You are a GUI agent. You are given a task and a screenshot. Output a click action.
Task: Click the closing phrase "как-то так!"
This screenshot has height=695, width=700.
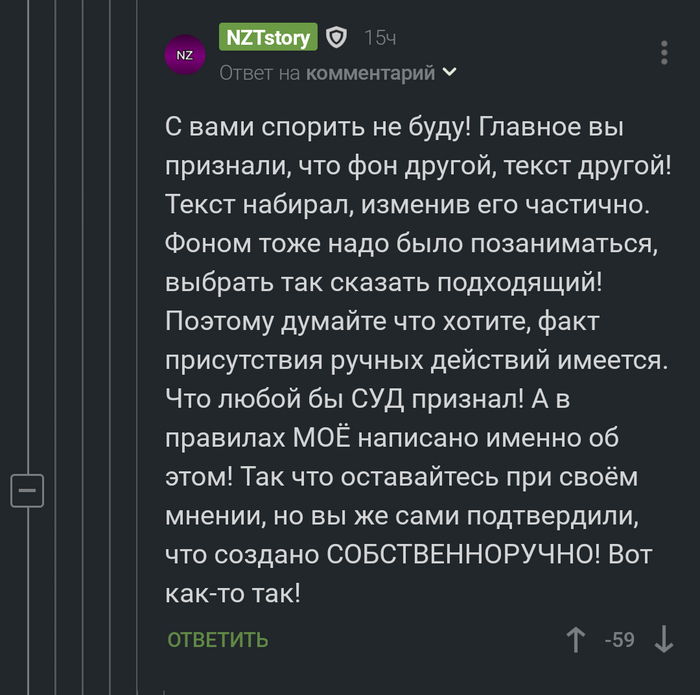231,591
